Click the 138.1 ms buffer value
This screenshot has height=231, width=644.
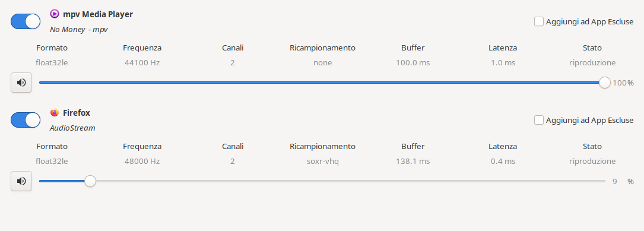tap(413, 161)
